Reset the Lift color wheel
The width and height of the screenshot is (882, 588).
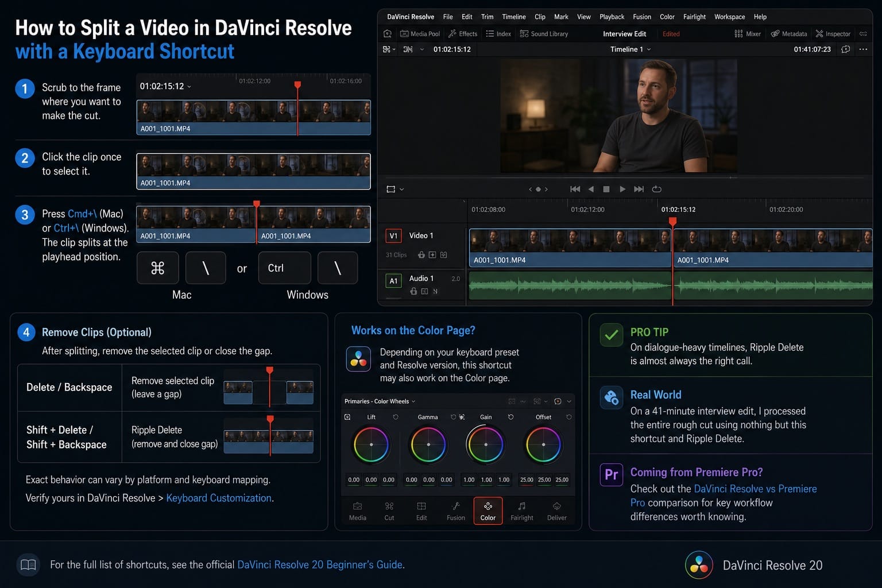(x=396, y=417)
